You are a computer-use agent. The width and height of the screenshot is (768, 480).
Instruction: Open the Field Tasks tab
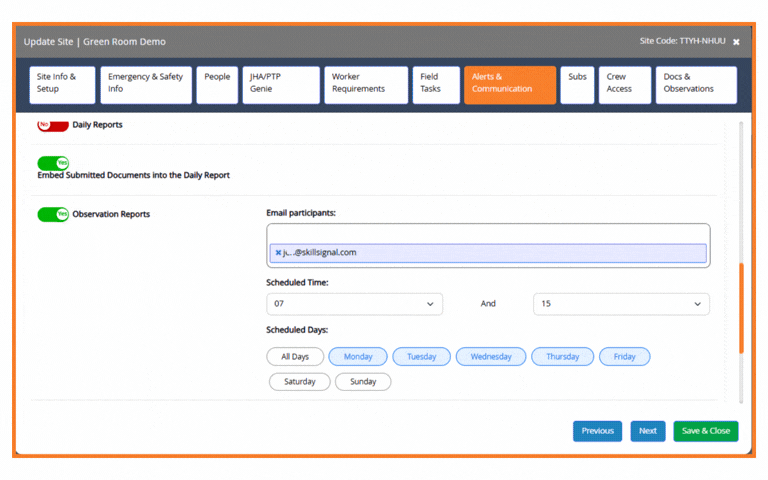click(x=436, y=85)
